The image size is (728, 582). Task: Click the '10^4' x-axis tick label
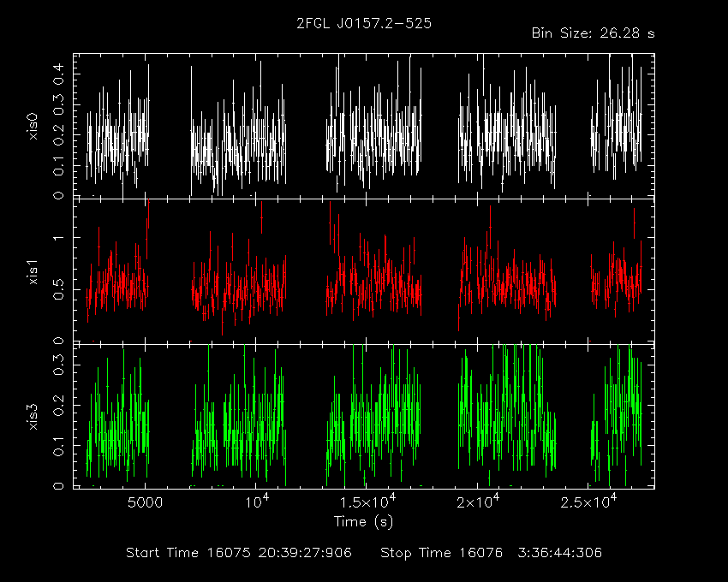[257, 502]
